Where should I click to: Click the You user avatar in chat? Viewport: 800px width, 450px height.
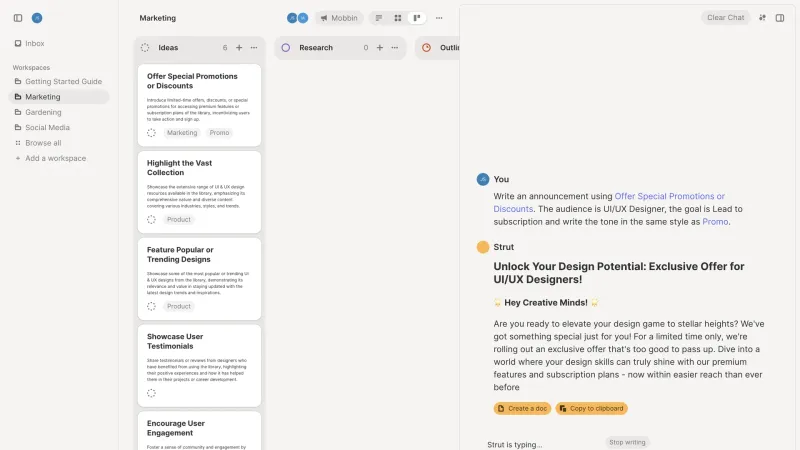coord(483,179)
